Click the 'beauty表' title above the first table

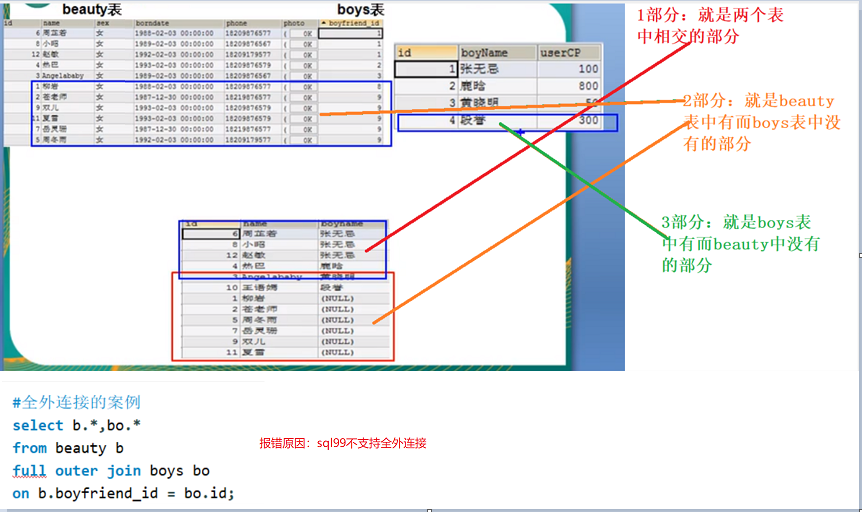92,10
